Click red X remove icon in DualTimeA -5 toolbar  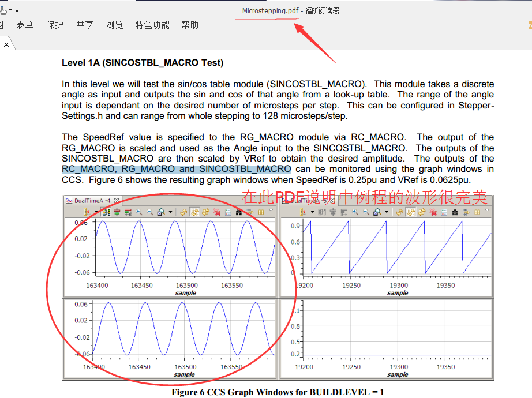click(x=433, y=212)
